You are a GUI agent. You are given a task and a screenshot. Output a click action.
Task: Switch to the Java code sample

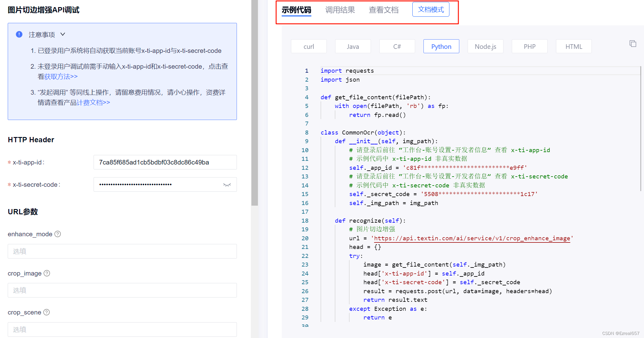[x=353, y=46]
